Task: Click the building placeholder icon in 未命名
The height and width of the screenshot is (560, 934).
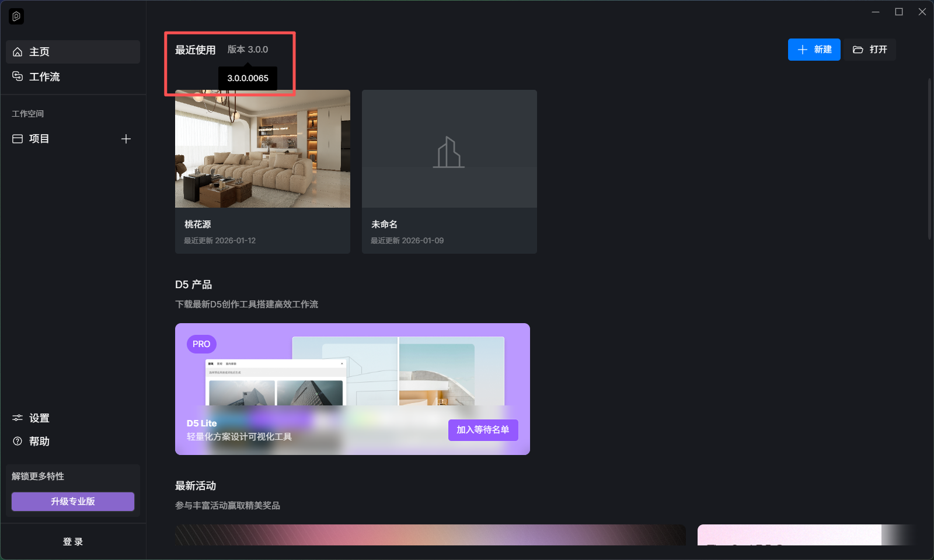Action: click(449, 152)
